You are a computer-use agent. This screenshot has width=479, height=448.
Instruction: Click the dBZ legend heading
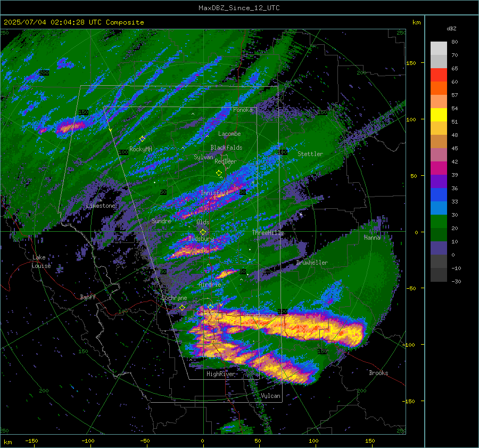pyautogui.click(x=451, y=28)
